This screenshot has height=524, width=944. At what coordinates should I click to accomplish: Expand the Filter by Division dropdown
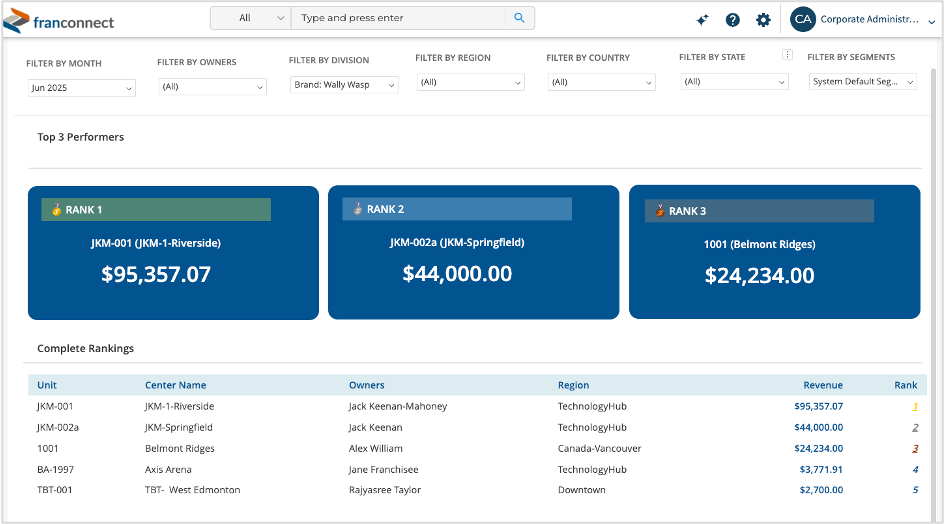pos(344,85)
